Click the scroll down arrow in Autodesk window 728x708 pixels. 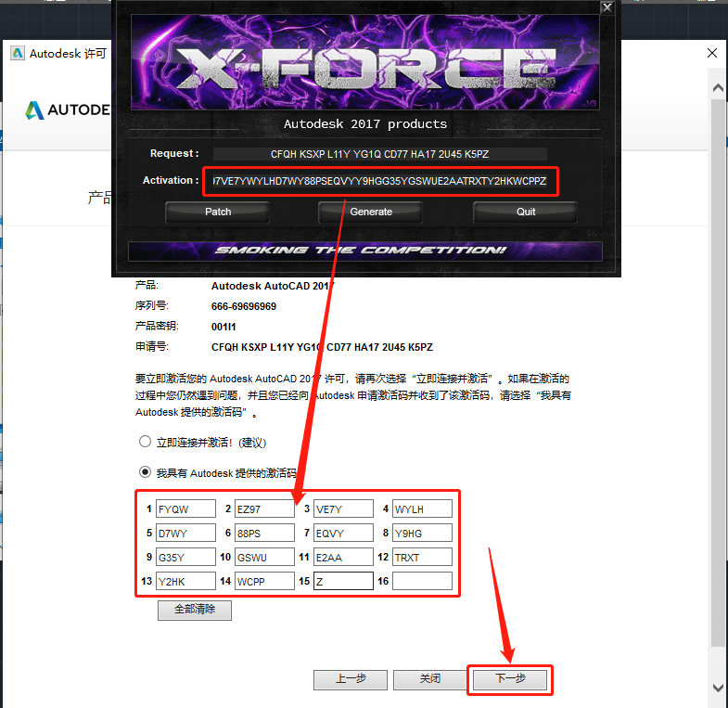tap(718, 687)
